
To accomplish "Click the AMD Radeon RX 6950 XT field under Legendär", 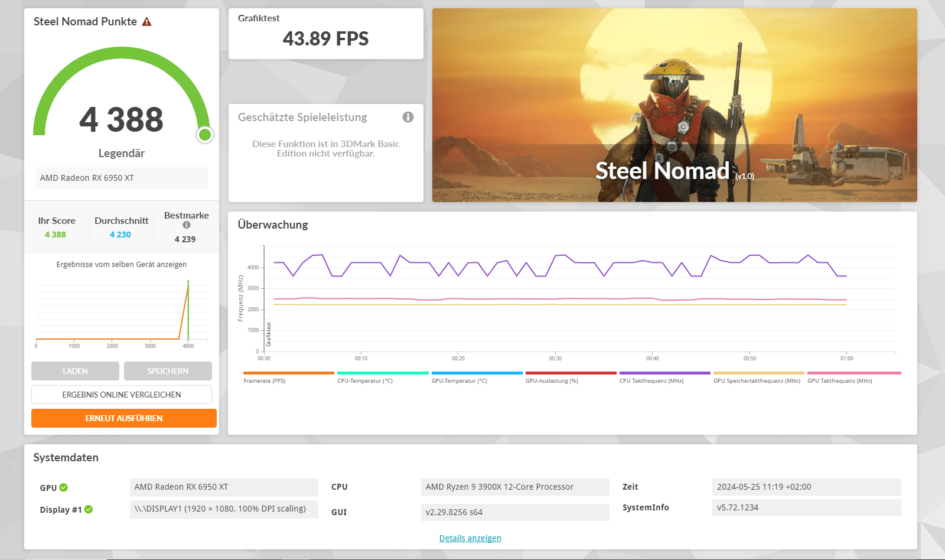I will (x=122, y=178).
